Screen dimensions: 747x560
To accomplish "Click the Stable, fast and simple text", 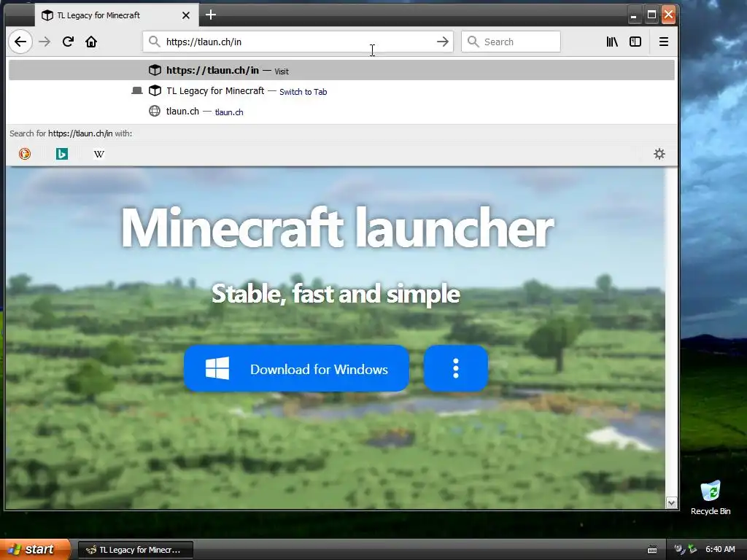I will (336, 293).
